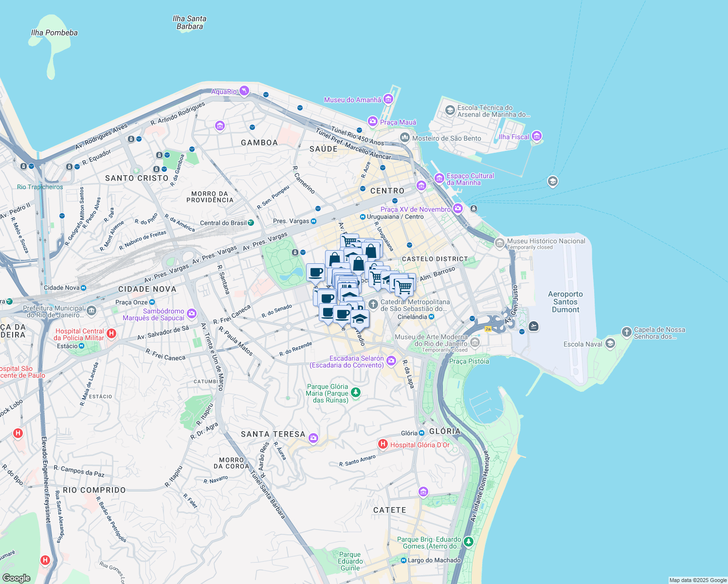Open the Museu do Amanhã museum marker

388,99
